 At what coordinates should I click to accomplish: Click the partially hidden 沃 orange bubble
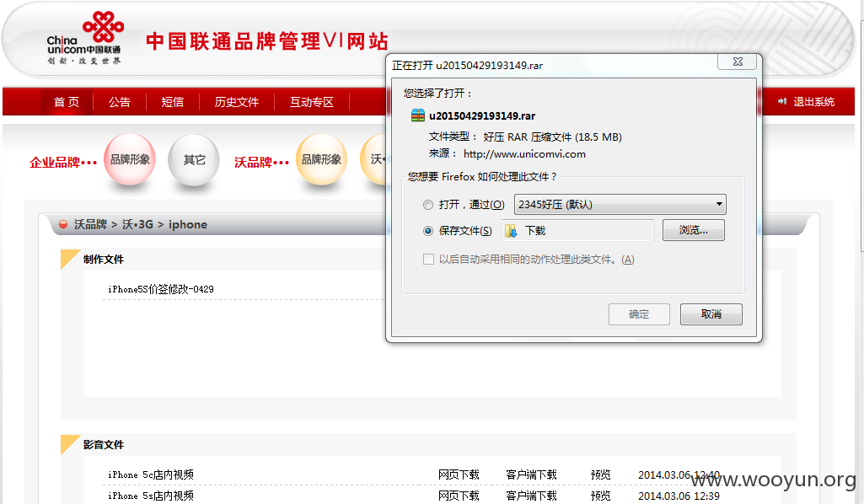pyautogui.click(x=373, y=159)
